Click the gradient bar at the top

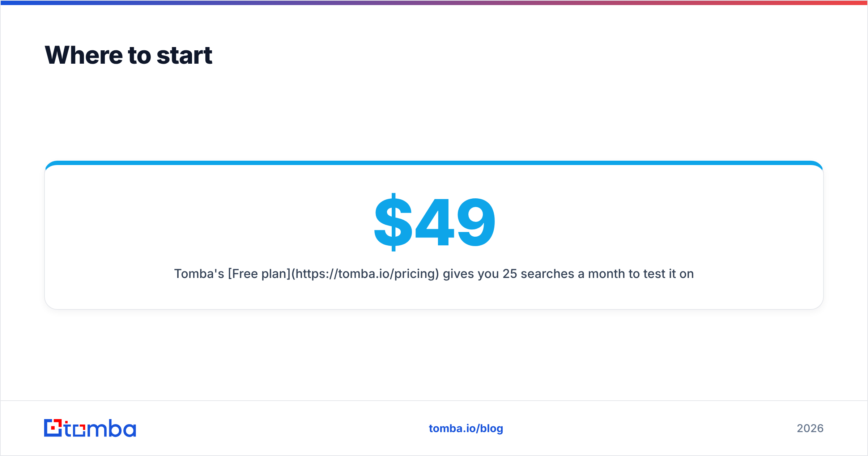point(434,3)
